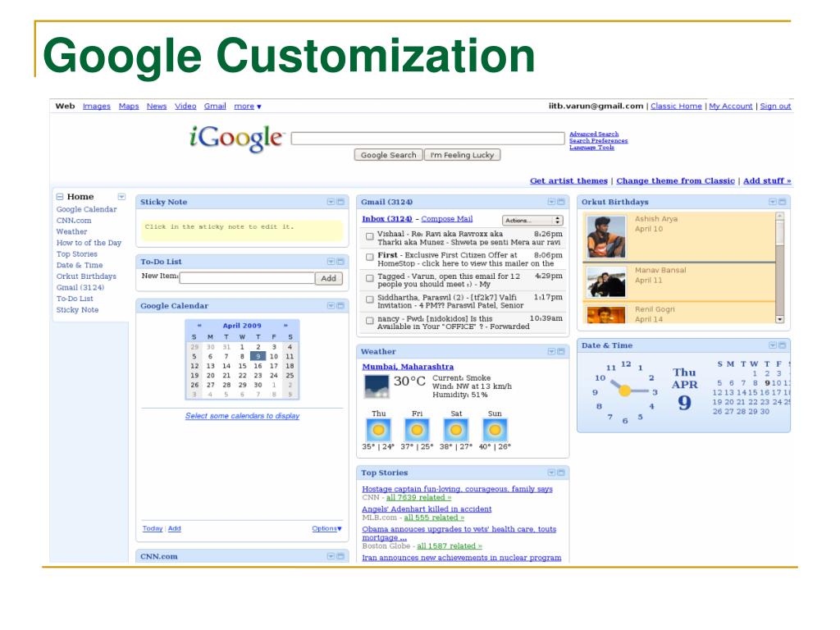Edit the yellow sticky note area
Image resolution: width=840 pixels, height=630 pixels.
point(242,231)
